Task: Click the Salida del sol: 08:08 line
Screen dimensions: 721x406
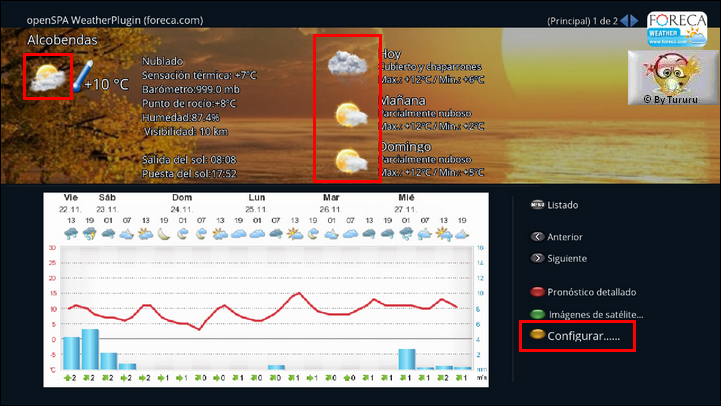Action: click(189, 160)
